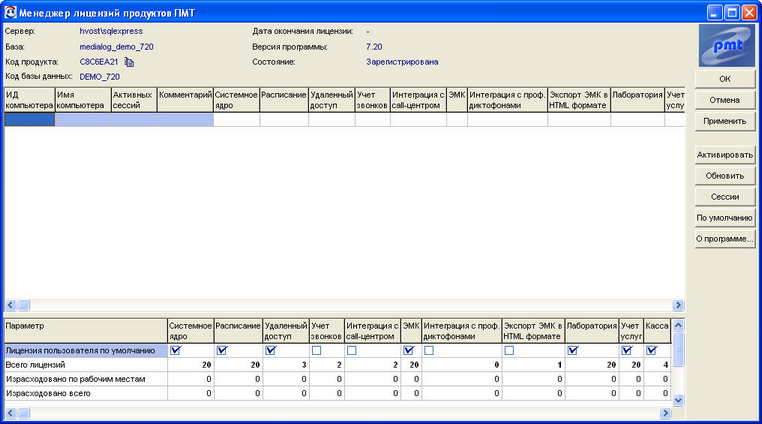Screen dimensions: 762x424
Task: Click the Комментарий column header in upper table
Action: tap(185, 100)
